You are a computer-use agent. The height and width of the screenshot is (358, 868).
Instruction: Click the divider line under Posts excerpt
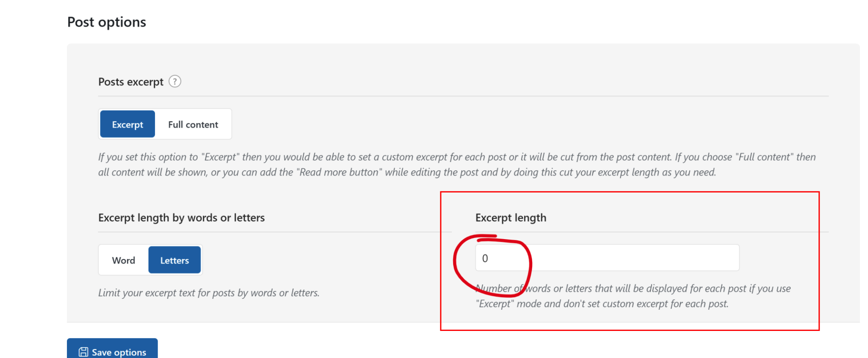(x=463, y=96)
